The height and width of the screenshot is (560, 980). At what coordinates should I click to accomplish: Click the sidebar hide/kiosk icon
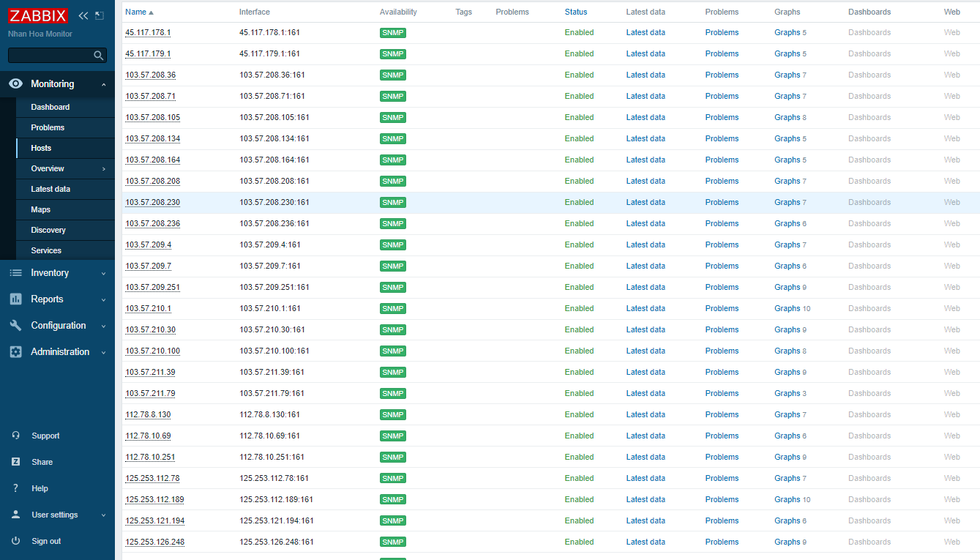tap(100, 16)
